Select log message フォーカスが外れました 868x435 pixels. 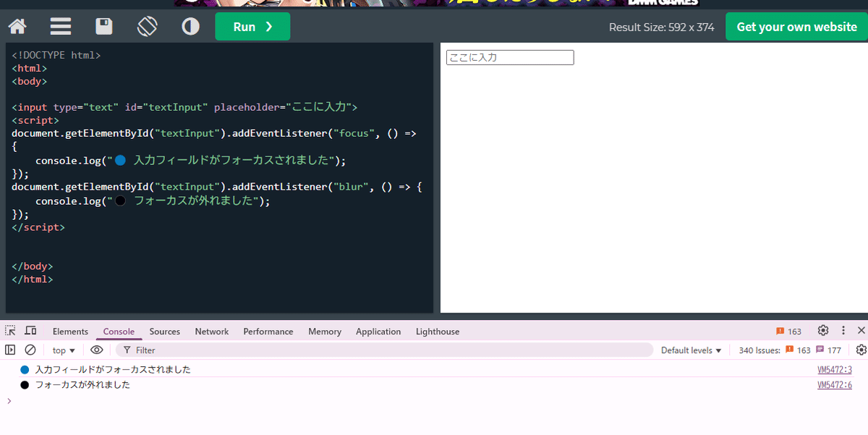pyautogui.click(x=82, y=385)
